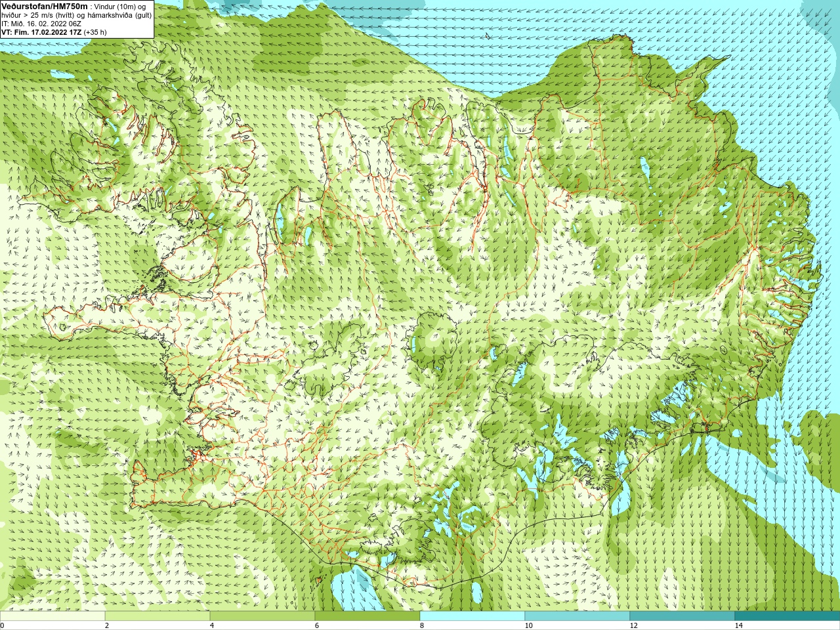
Task: Click the legend scale label '12'
Action: click(633, 625)
